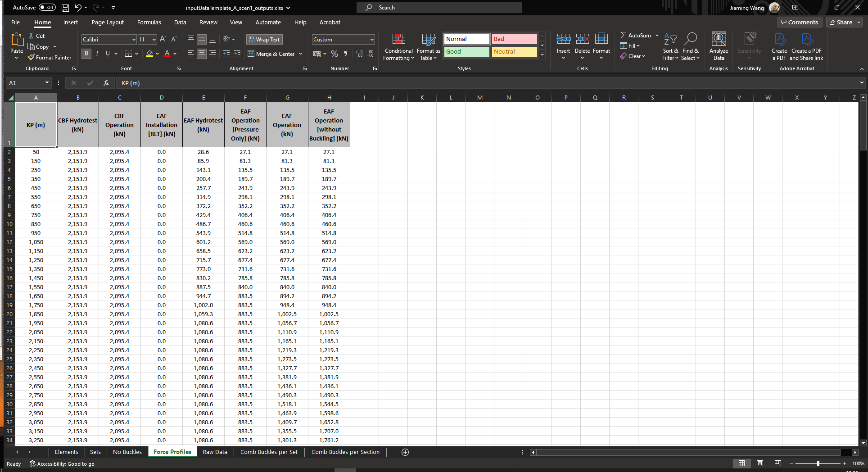Click the Undo arrow icon
The height and width of the screenshot is (472, 868).
coord(78,8)
